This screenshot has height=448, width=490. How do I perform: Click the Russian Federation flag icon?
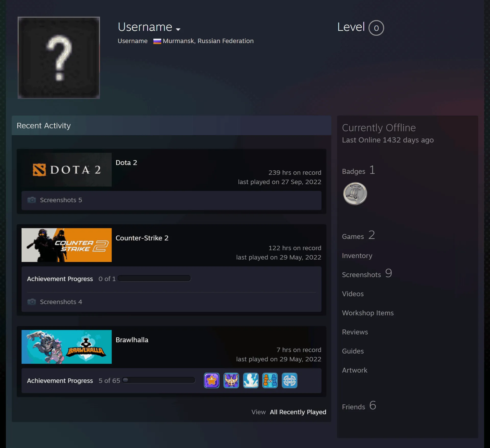tap(157, 41)
